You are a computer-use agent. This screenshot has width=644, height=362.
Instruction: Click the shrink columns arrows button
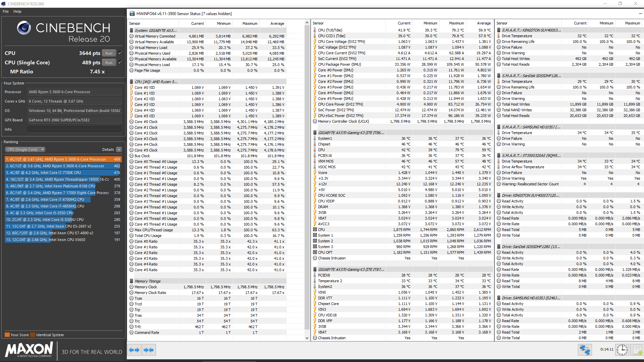point(149,350)
